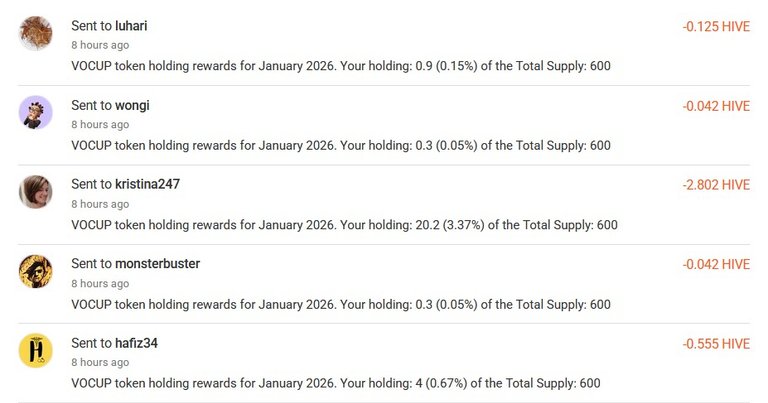The width and height of the screenshot is (768, 403).
Task: Click the -0.125 HIVE amount
Action: pos(716,26)
